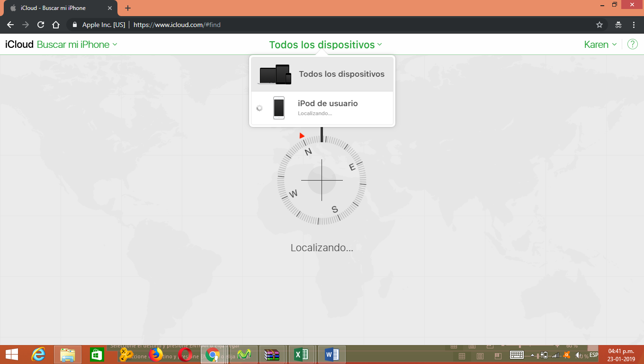Show hidden system tray icons
Image resolution: width=644 pixels, height=364 pixels.
click(x=532, y=355)
